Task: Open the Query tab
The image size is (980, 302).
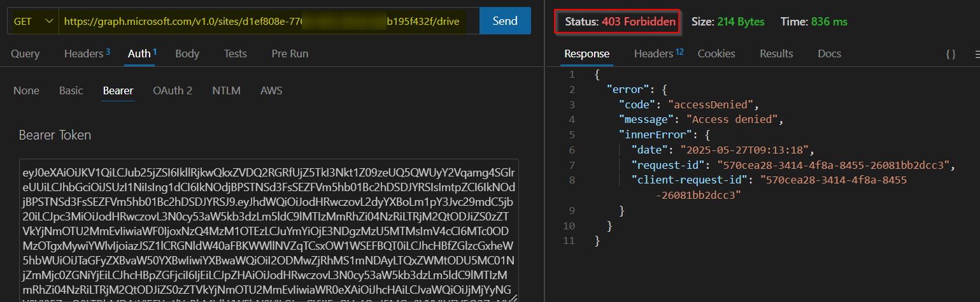Action: (x=25, y=54)
